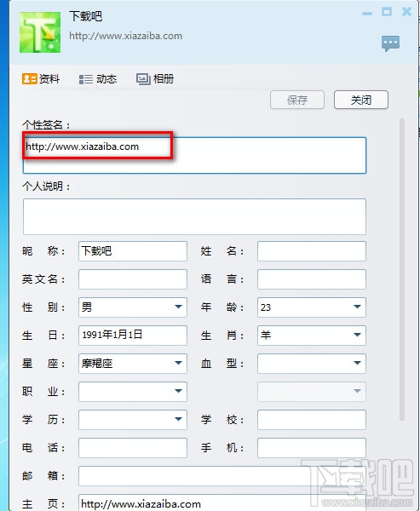Close the window with the X icon
Viewport: 420px width, 511px height.
(406, 12)
